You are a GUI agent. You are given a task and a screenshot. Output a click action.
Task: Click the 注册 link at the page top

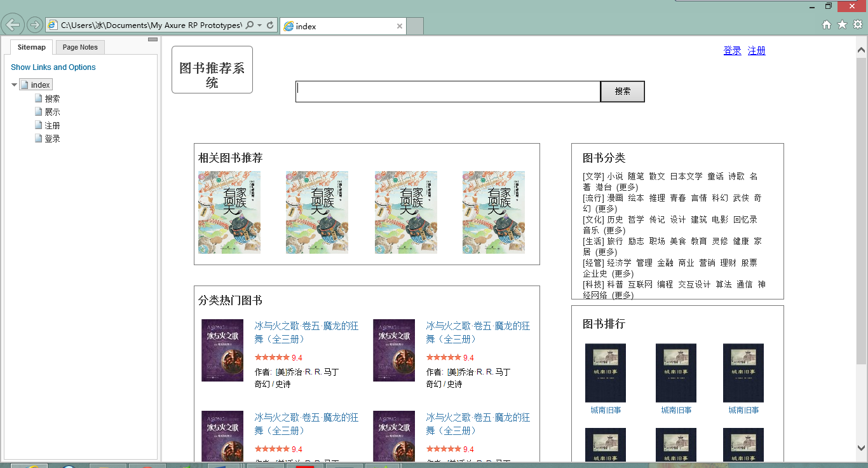[757, 51]
